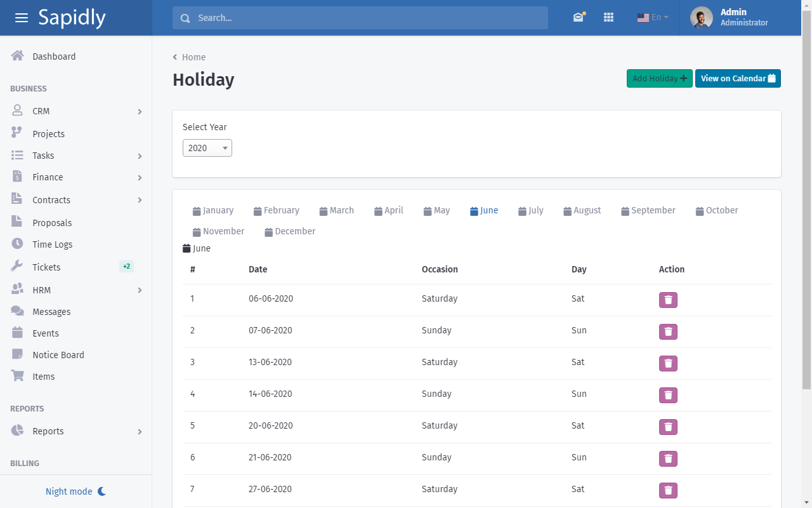The image size is (812, 508).
Task: Click the hamburger menu icon
Action: pos(22,18)
